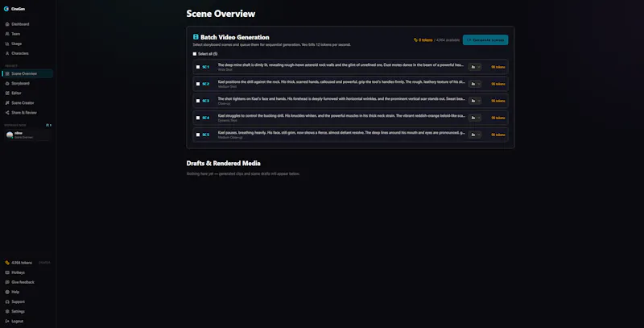Tick the checkbox for scene SC5

coord(198,135)
